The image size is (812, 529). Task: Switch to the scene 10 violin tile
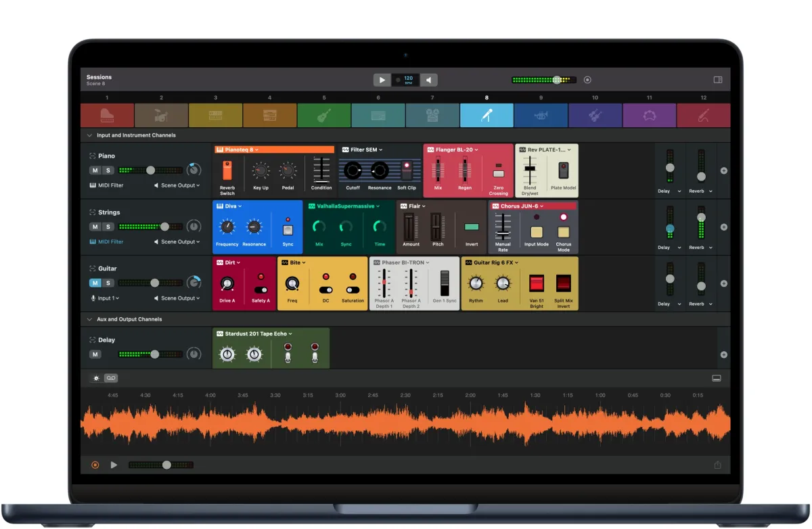(595, 115)
